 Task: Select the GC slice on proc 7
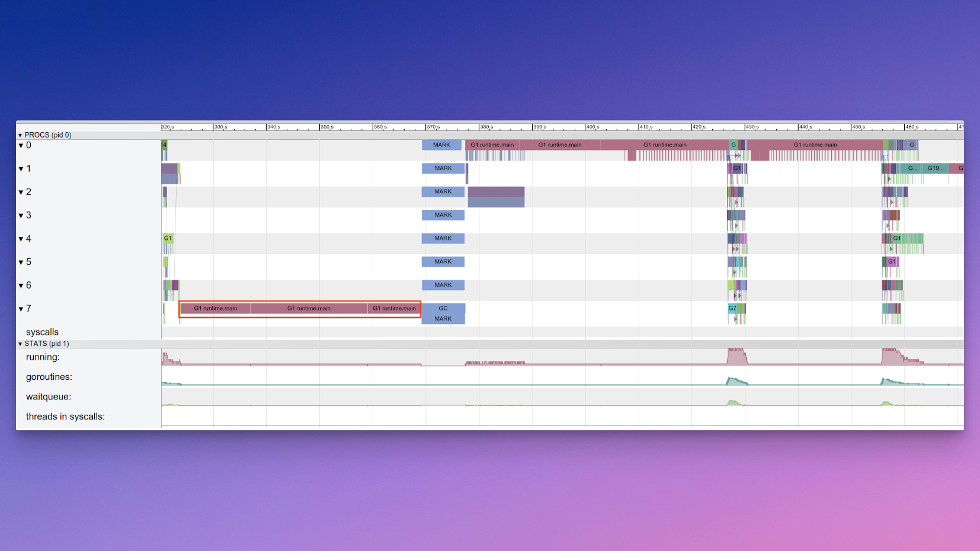pos(443,308)
